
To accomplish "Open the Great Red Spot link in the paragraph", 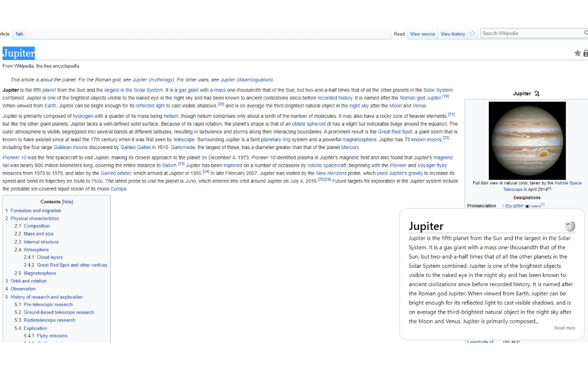I will [x=395, y=132].
